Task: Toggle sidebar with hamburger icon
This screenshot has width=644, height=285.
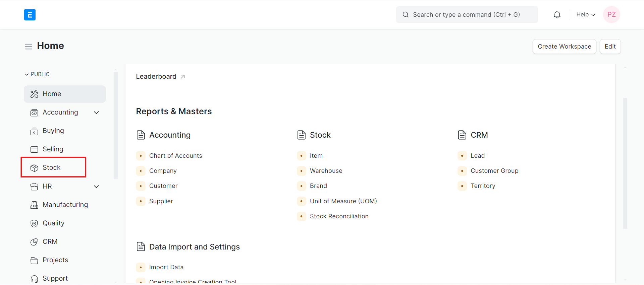Action: pos(29,47)
